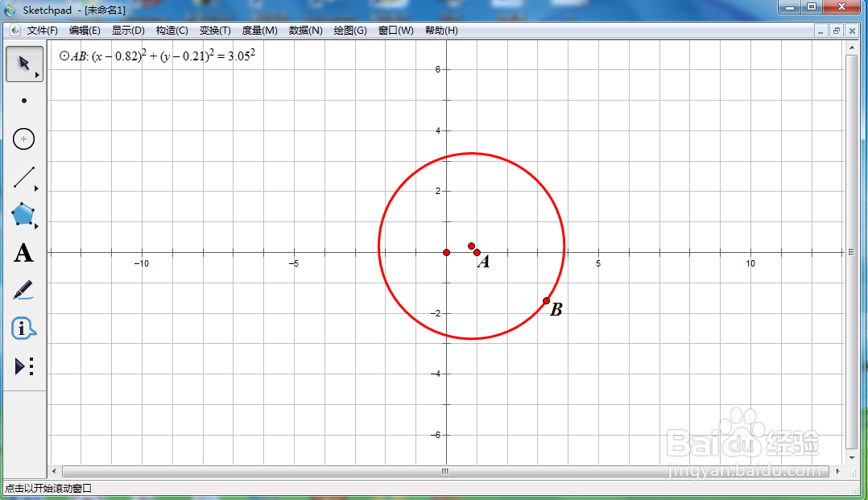Image resolution: width=868 pixels, height=500 pixels.
Task: Select the Arrow selection tool
Action: click(24, 64)
